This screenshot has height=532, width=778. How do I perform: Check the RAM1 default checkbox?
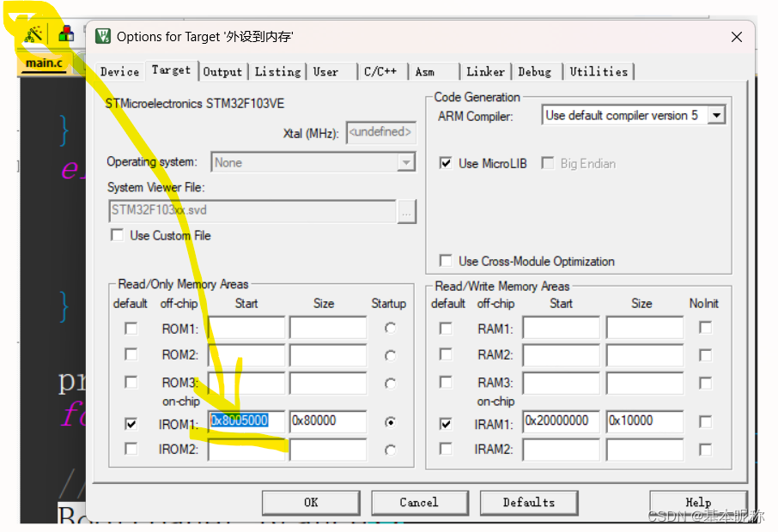coord(446,329)
